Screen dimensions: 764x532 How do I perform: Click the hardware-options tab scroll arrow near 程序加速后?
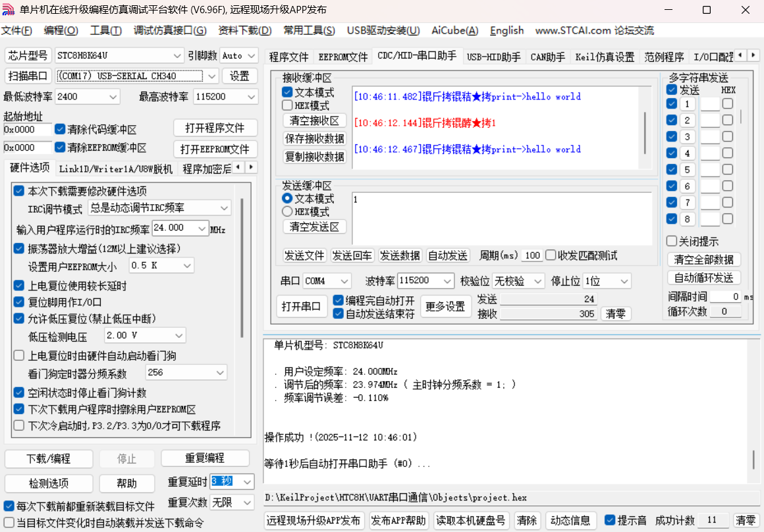pyautogui.click(x=250, y=167)
